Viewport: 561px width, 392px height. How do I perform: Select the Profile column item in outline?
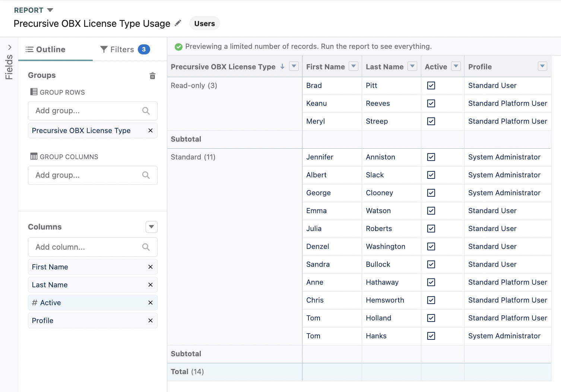pyautogui.click(x=93, y=320)
